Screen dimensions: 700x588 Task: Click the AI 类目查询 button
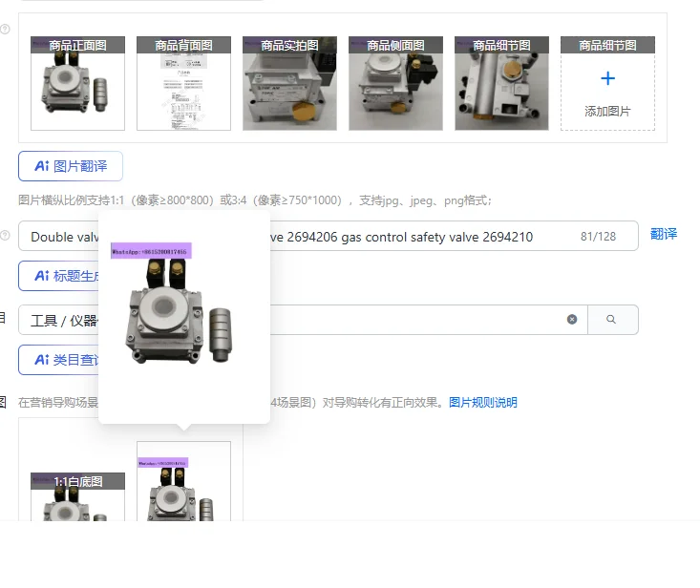click(59, 360)
